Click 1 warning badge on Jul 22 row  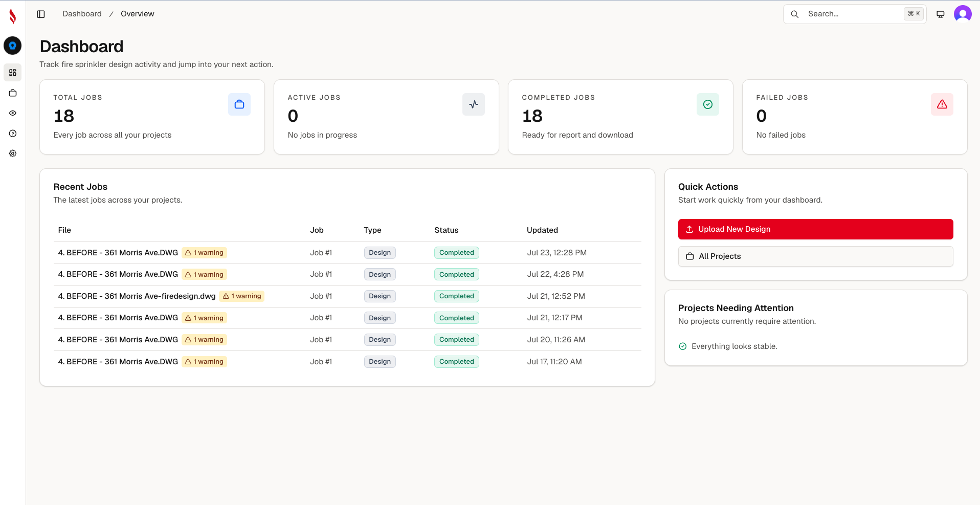[x=204, y=275]
